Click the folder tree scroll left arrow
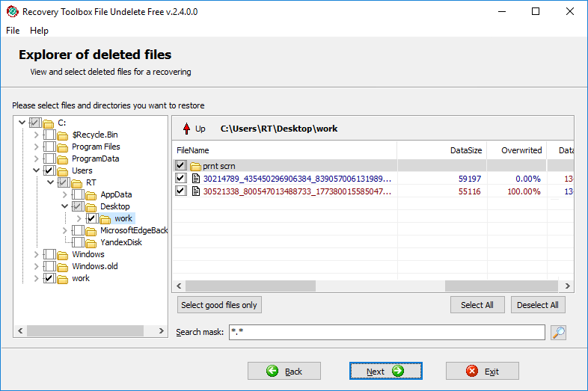The width and height of the screenshot is (588, 391). pos(21,330)
